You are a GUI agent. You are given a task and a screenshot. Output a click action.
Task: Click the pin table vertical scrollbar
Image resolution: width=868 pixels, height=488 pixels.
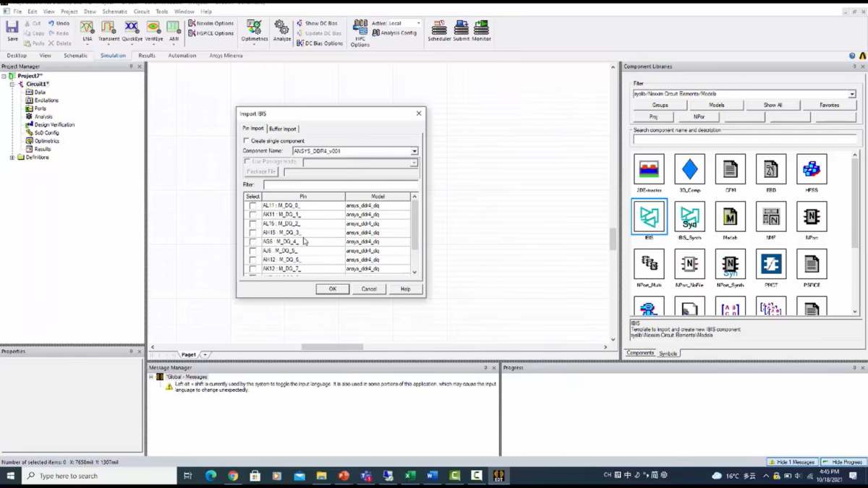[x=414, y=226]
